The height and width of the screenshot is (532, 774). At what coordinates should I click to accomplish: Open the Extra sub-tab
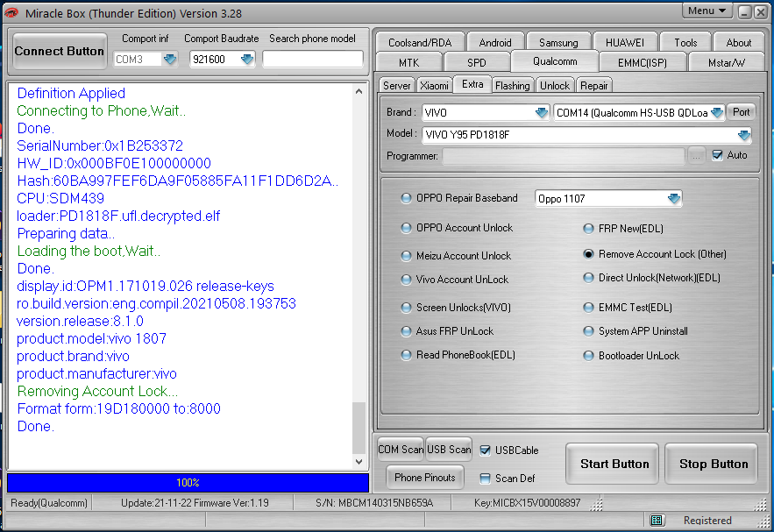pos(472,84)
